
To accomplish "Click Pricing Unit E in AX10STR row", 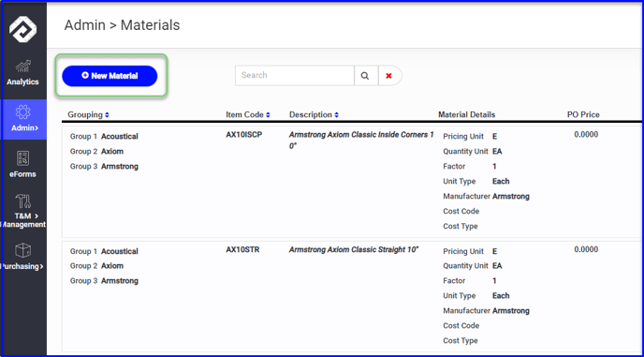I will (470, 251).
